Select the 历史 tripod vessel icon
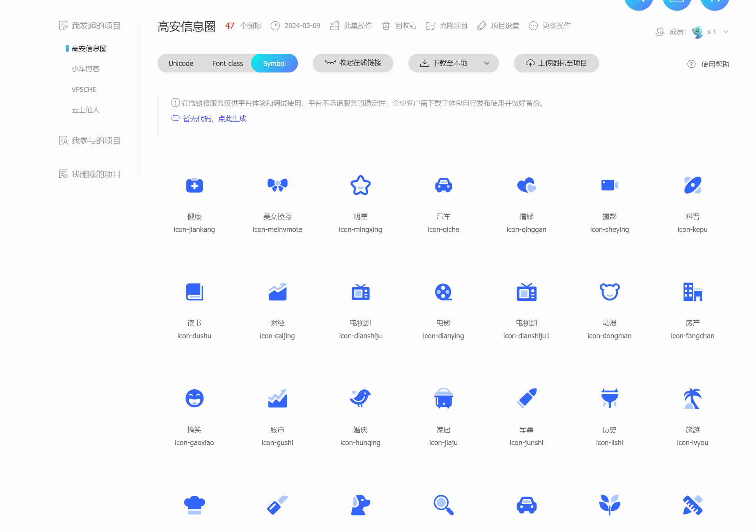 [x=609, y=398]
